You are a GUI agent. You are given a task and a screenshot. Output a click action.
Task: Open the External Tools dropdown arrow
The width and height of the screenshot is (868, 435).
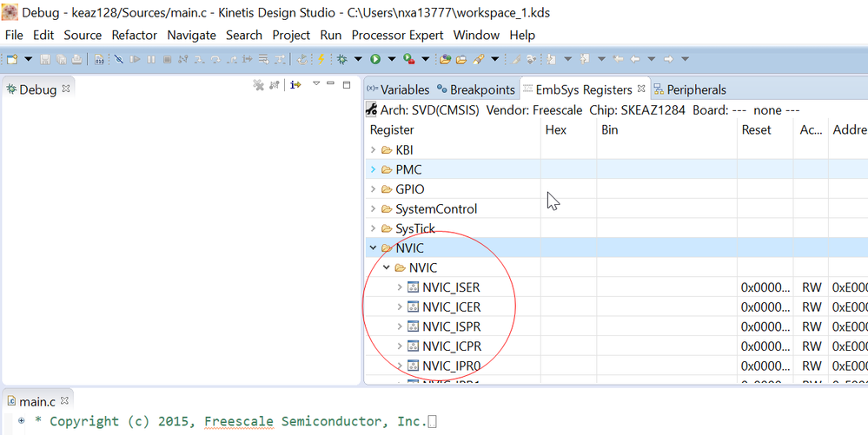[x=426, y=59]
